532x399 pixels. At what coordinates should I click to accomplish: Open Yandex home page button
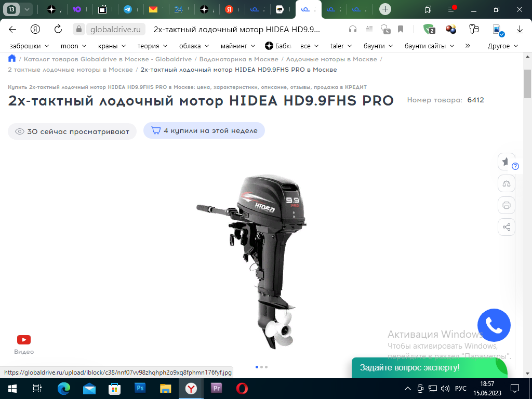click(x=35, y=29)
